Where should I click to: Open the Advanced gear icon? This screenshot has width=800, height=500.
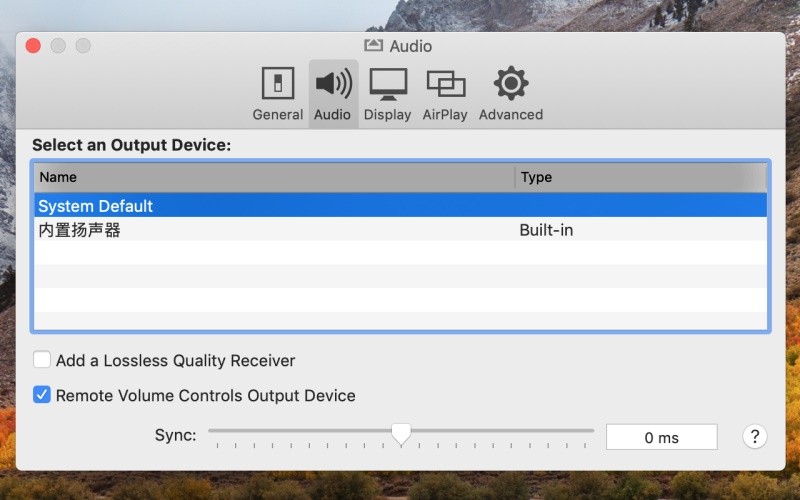(511, 83)
